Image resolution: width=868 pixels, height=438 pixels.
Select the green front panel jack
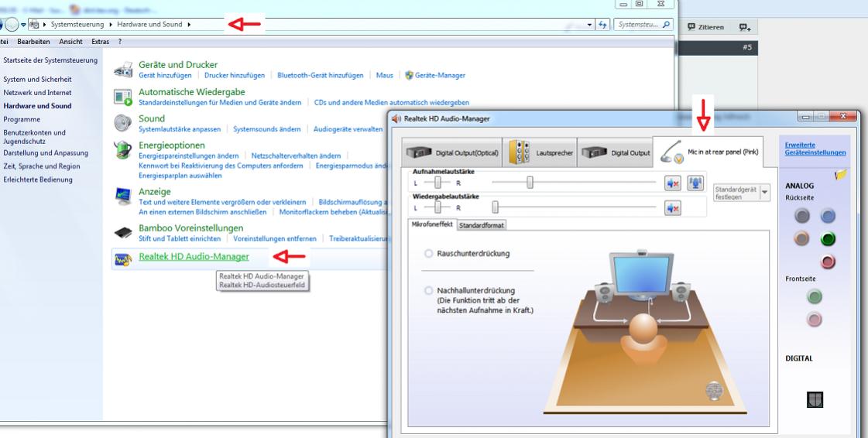coord(815,297)
